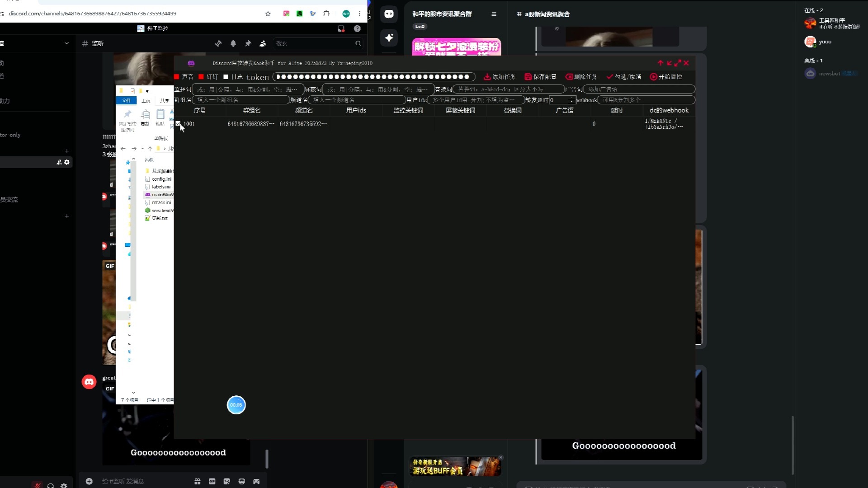
Task: Focus the 替换词 replacement input field
Action: (509, 89)
